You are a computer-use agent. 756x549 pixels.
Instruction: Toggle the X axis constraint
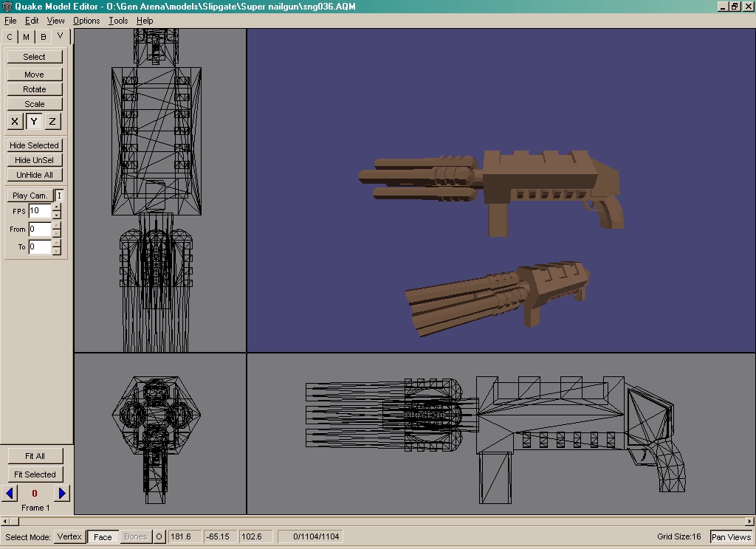point(15,122)
